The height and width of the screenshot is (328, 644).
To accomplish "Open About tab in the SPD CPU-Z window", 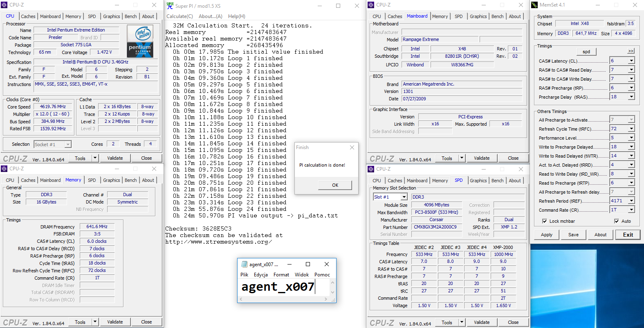I will click(x=515, y=181).
